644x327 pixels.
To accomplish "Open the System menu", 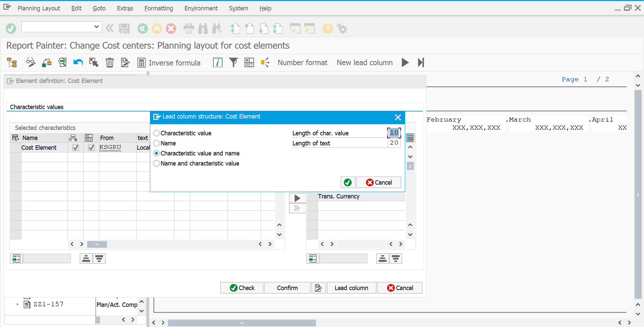I will 238,8.
